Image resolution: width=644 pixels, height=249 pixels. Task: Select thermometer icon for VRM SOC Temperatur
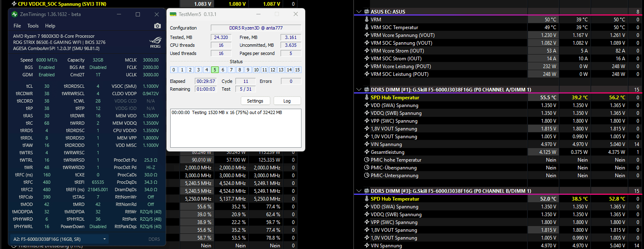(x=367, y=27)
